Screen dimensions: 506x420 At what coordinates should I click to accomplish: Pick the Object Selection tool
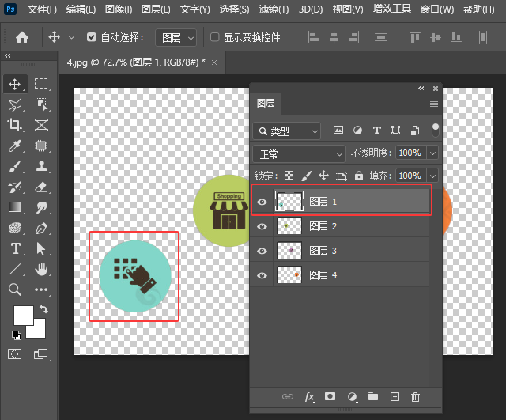[41, 104]
